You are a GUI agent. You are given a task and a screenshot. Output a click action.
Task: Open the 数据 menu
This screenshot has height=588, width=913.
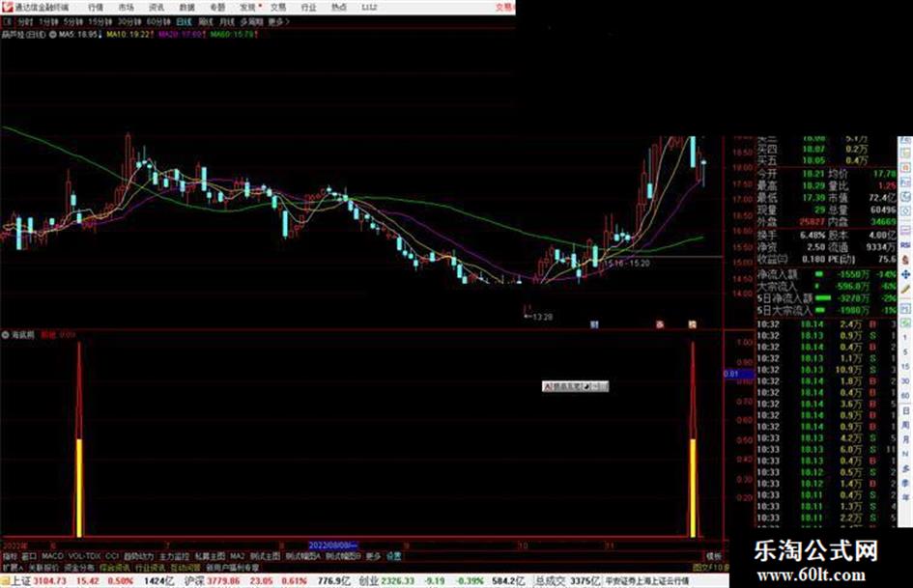tap(186, 8)
